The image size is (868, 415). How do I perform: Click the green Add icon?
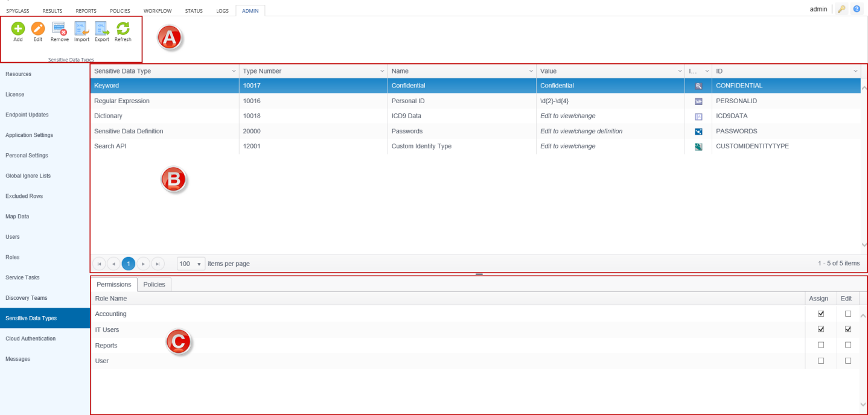[x=18, y=28]
